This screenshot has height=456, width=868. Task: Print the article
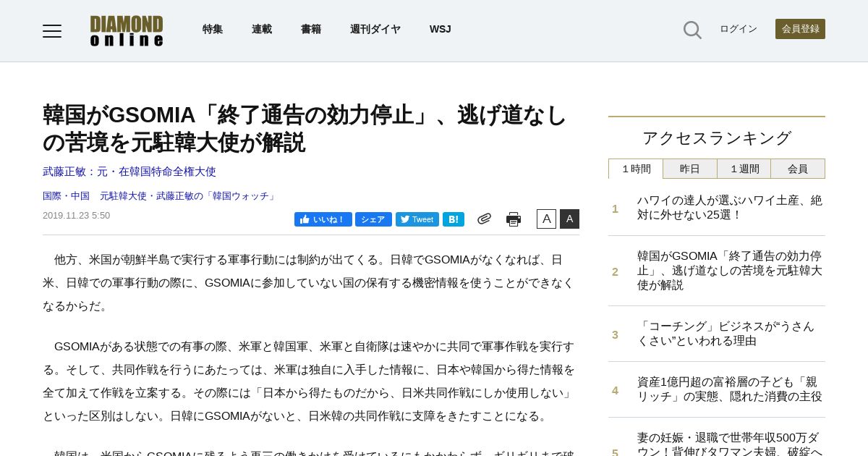click(514, 219)
